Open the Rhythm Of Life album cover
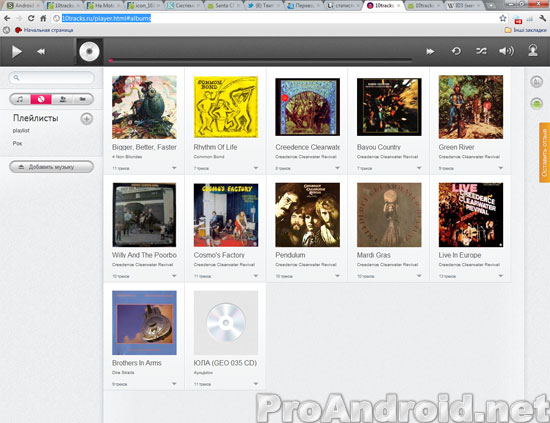This screenshot has width=550, height=423. [x=226, y=107]
